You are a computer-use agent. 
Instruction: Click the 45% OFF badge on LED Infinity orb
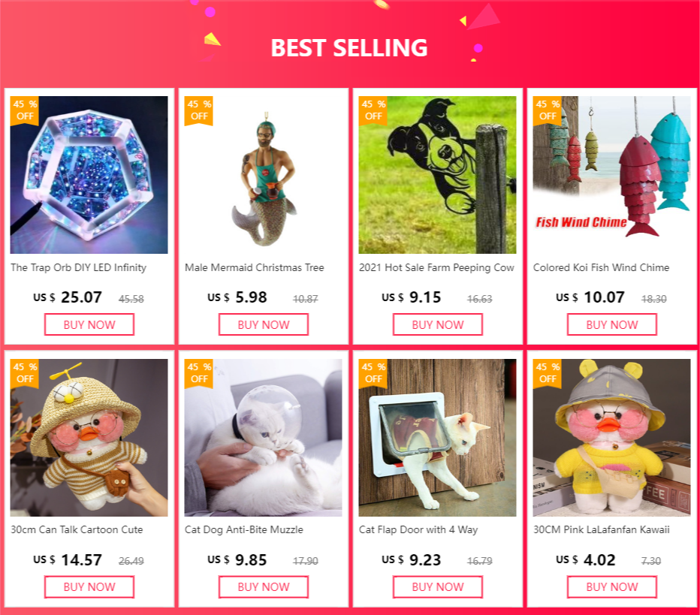click(x=25, y=110)
